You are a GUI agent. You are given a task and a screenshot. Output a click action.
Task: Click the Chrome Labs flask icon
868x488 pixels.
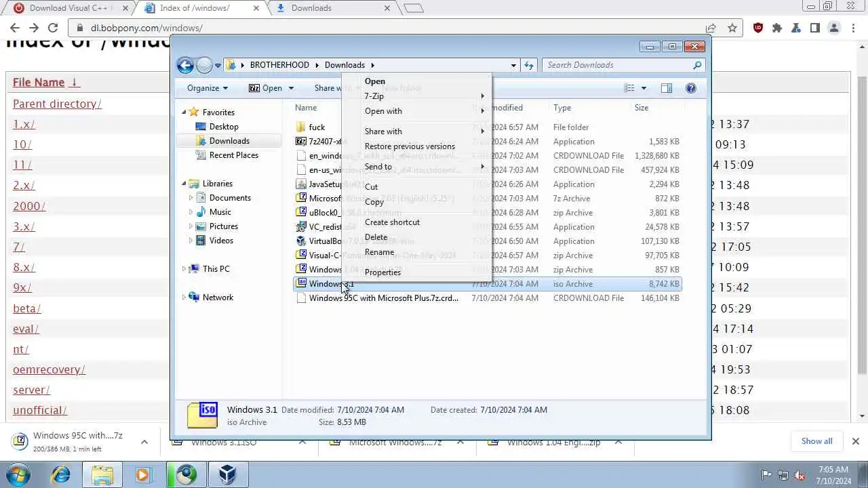796,28
